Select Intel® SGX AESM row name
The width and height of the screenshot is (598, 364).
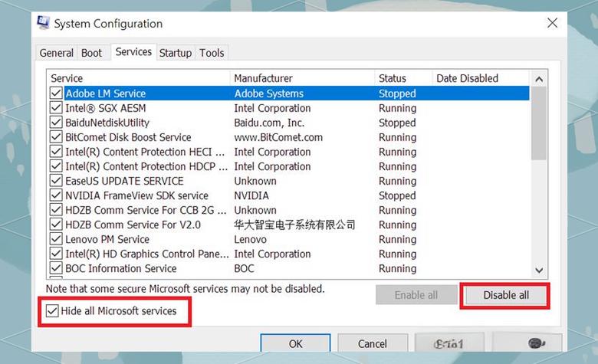coord(106,108)
